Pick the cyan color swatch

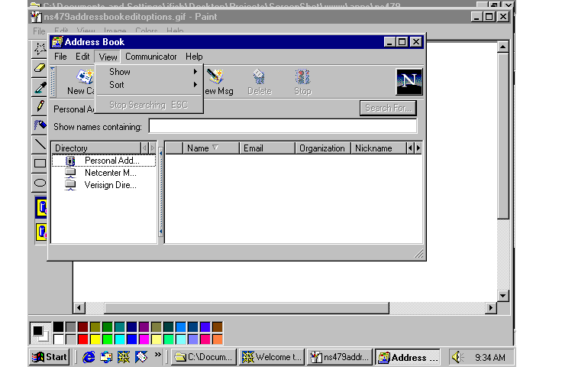pyautogui.click(x=120, y=339)
